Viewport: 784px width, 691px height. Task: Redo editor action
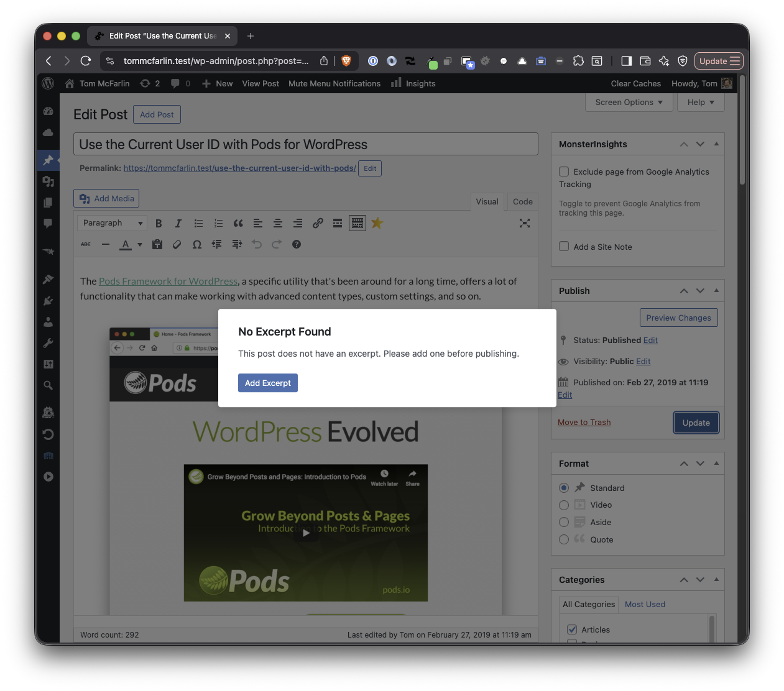point(277,244)
